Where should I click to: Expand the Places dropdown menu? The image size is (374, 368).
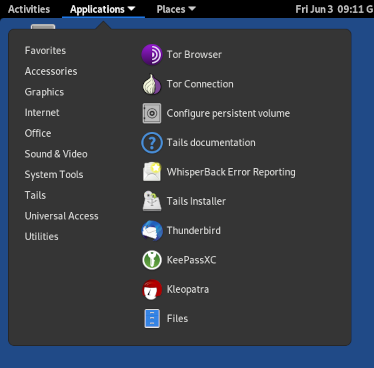pyautogui.click(x=176, y=9)
